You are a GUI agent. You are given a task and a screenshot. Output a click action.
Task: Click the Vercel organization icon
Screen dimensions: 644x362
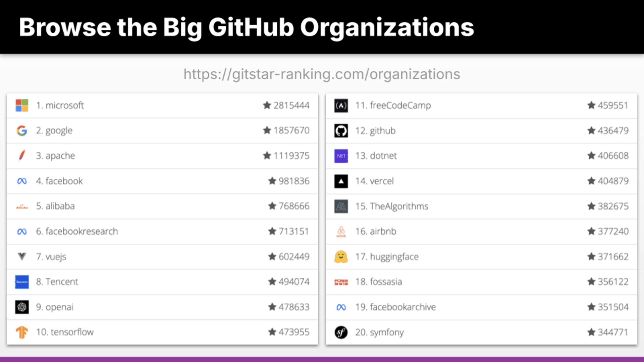pos(341,181)
